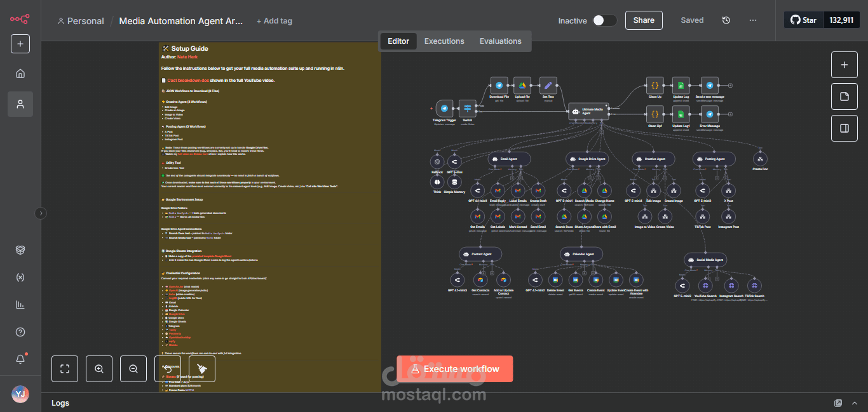868x412 pixels.
Task: Select the Posting Agent node
Action: coord(714,159)
